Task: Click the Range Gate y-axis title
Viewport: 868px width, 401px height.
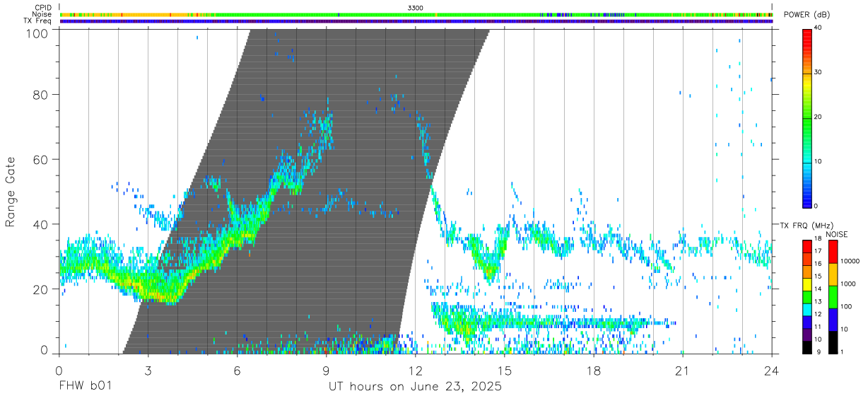Action: click(11, 191)
